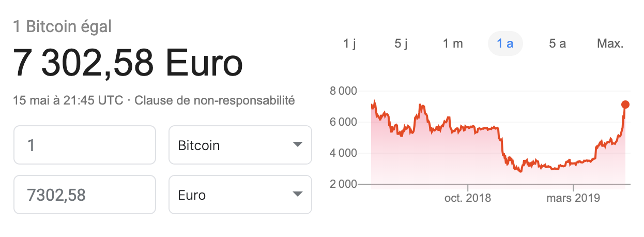This screenshot has height=237, width=644.
Task: Click the red endpoint dot on chart
Action: point(625,105)
